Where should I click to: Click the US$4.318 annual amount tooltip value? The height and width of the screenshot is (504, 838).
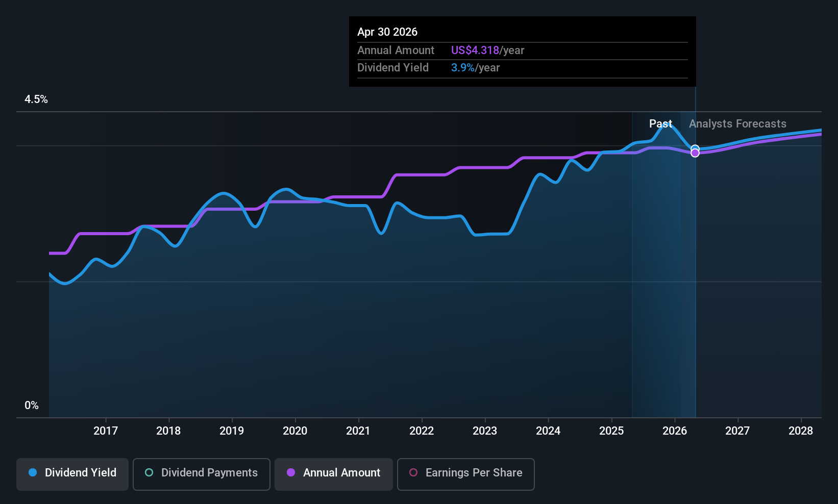475,51
